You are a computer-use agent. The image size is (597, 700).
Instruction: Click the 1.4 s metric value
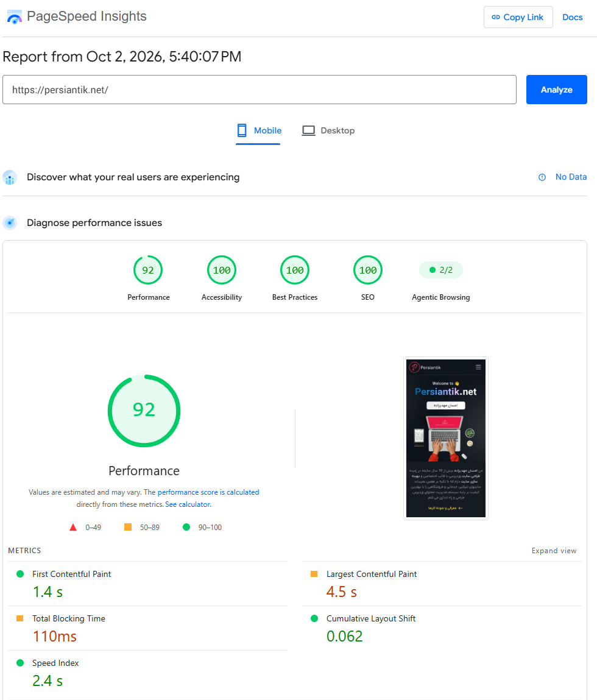click(x=48, y=592)
